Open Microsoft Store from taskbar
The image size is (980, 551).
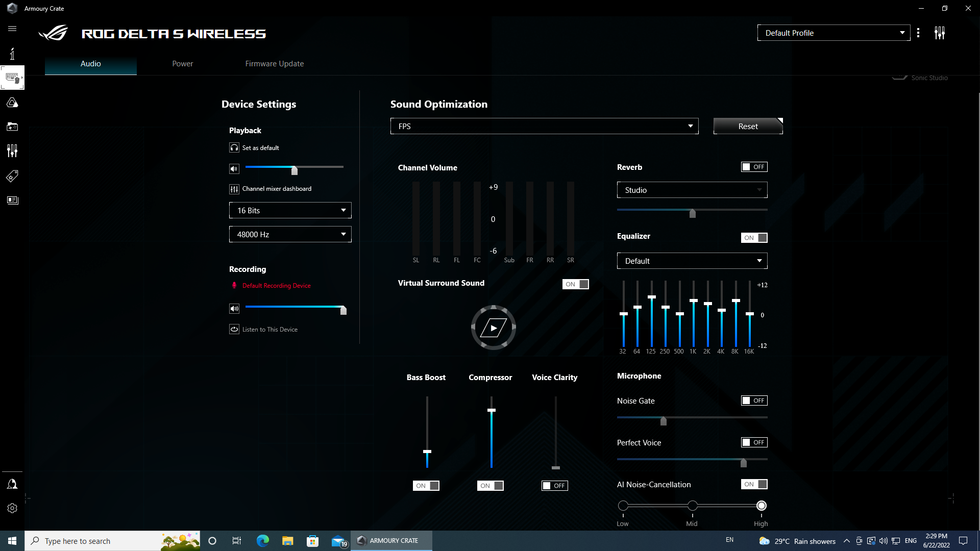click(313, 541)
